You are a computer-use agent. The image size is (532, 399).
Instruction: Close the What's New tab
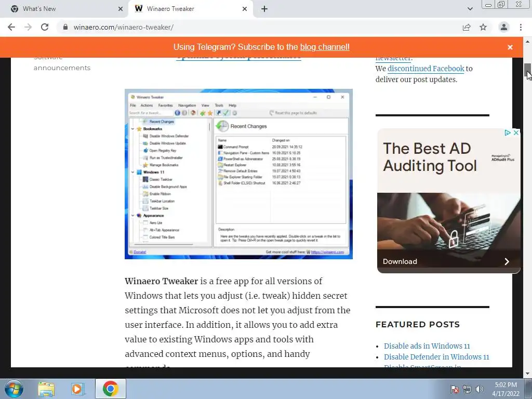click(x=120, y=9)
